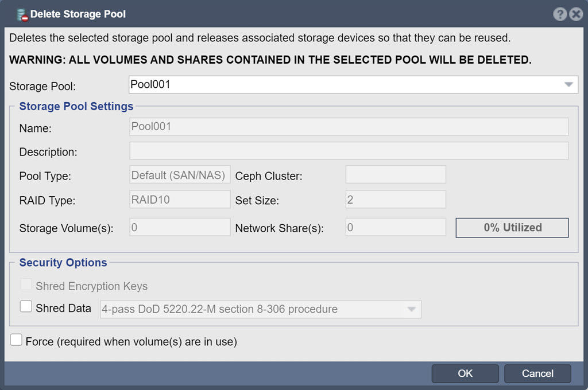This screenshot has width=588, height=390.
Task: Click the RAID Type field showing RAID10
Action: coord(180,200)
